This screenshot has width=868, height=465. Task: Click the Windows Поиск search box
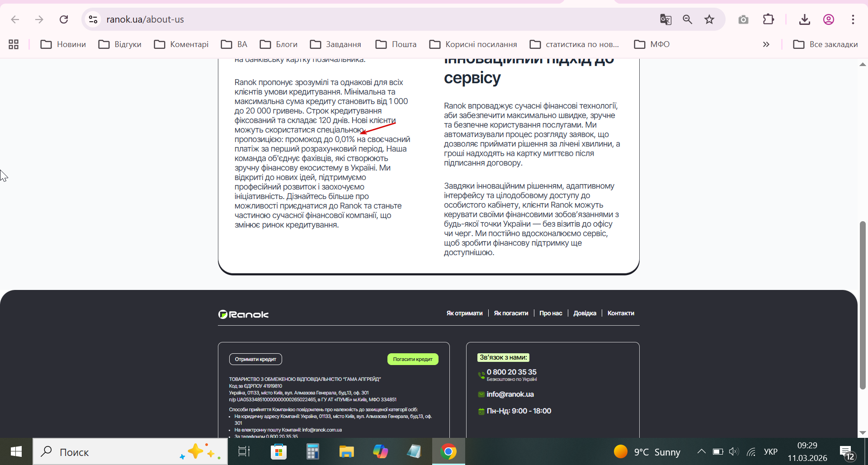130,452
